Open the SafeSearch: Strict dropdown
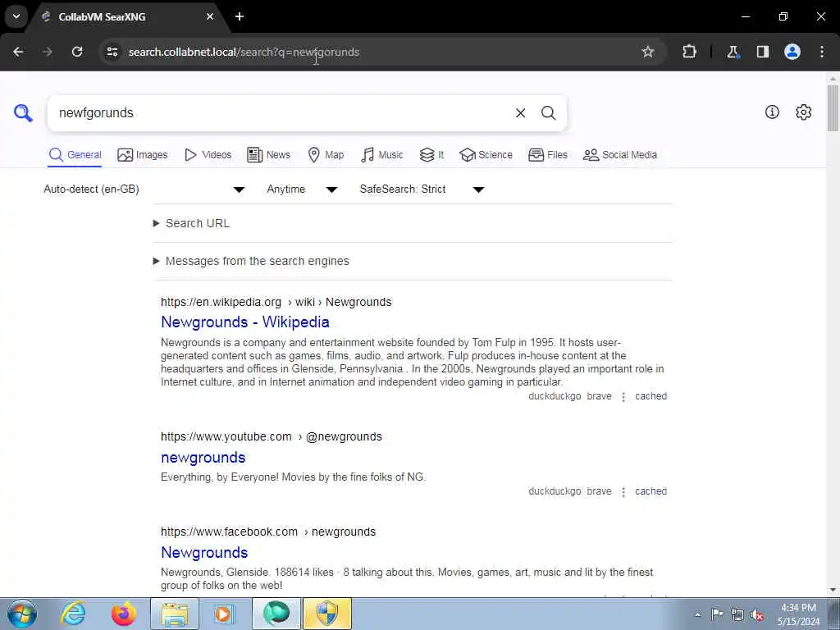The height and width of the screenshot is (630, 840). pyautogui.click(x=422, y=189)
